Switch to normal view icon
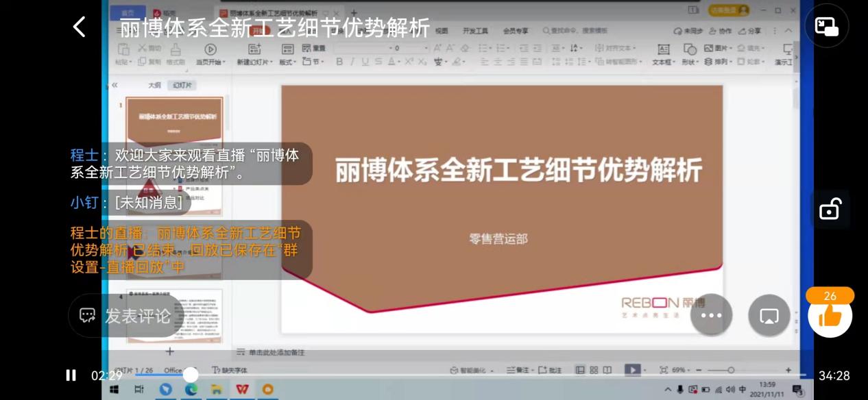The image size is (868, 400). pyautogui.click(x=581, y=370)
